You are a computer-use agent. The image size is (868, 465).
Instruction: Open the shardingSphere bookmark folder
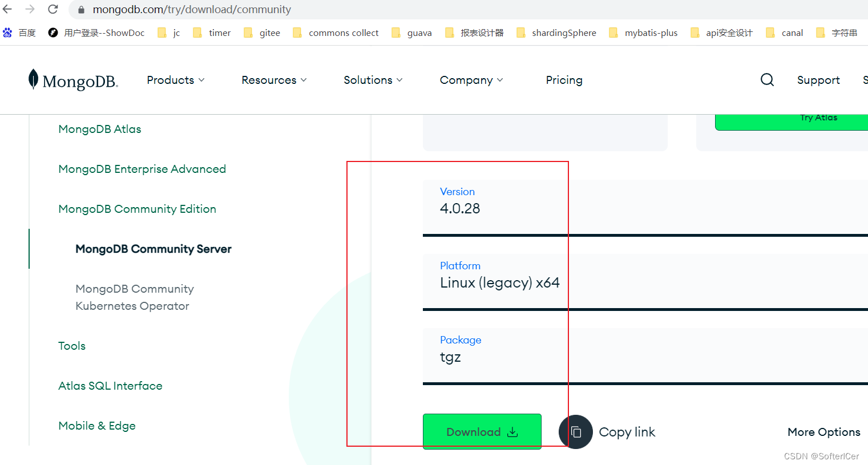point(556,33)
